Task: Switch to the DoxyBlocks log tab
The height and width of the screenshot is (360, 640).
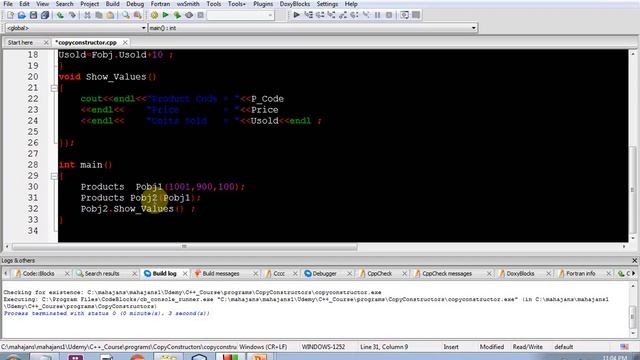Action: click(x=520, y=273)
